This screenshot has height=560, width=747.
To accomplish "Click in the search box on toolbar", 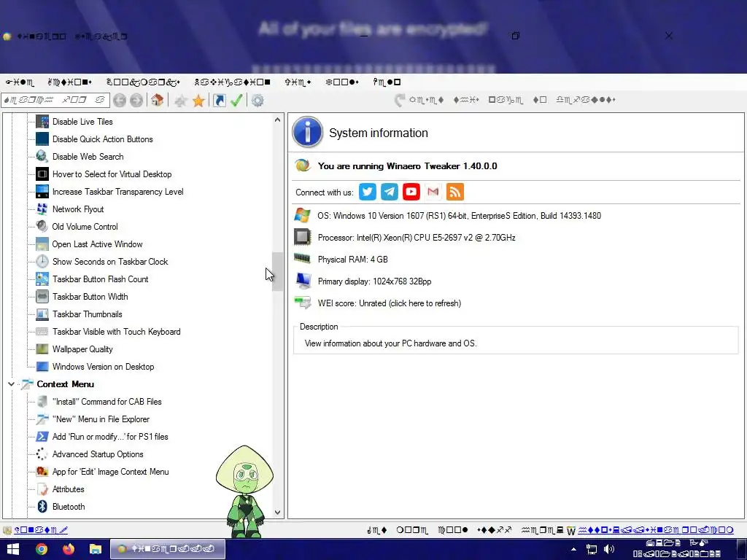I will click(55, 100).
